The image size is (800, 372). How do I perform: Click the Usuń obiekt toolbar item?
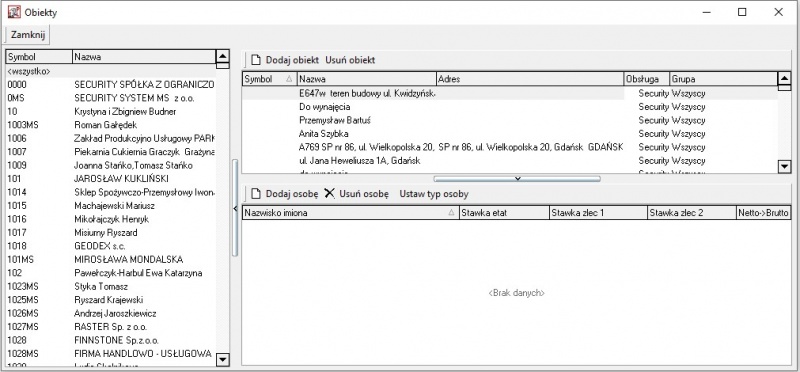350,60
